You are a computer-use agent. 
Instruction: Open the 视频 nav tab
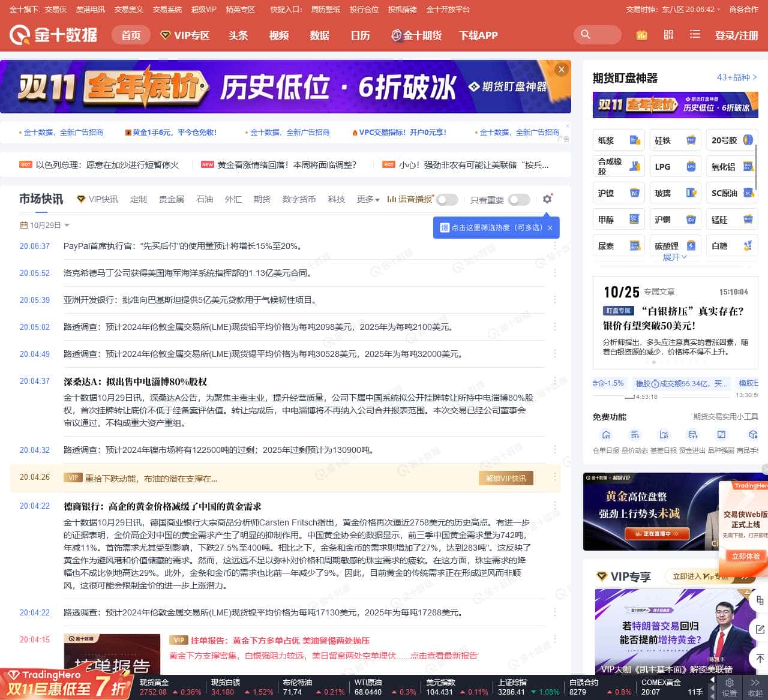tap(279, 35)
